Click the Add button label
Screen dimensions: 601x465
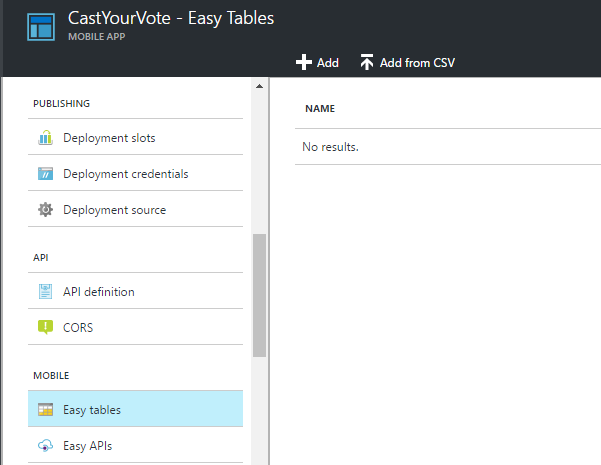328,62
